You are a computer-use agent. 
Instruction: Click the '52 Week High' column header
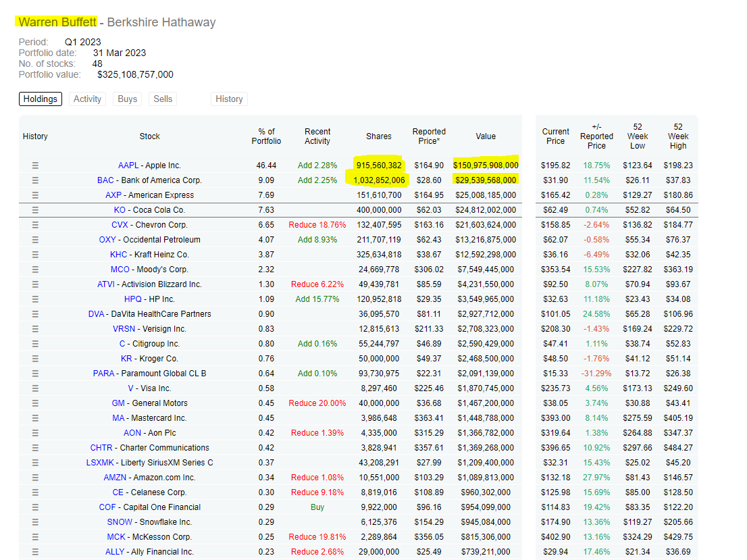coord(678,136)
